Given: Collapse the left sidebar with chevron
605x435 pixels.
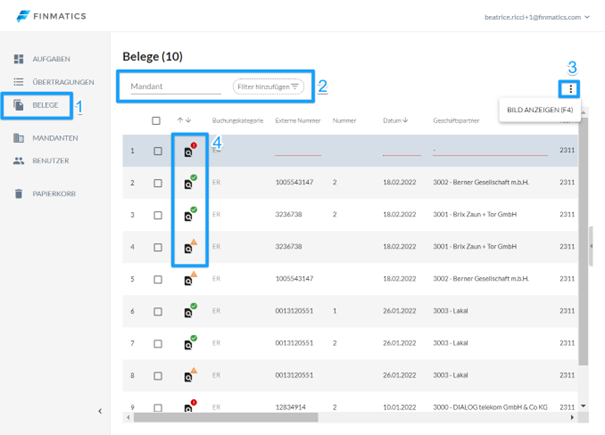Looking at the screenshot, I should (100, 411).
